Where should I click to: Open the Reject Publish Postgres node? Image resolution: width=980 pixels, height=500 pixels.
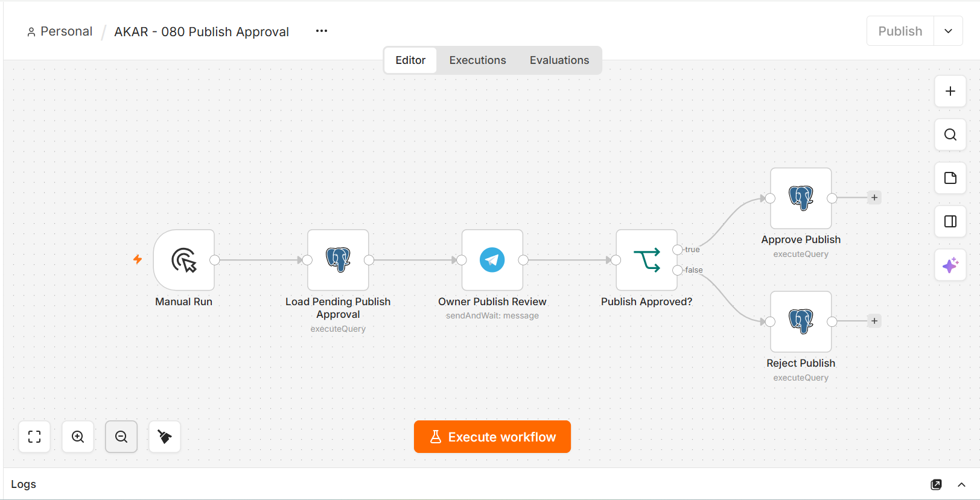click(x=801, y=321)
